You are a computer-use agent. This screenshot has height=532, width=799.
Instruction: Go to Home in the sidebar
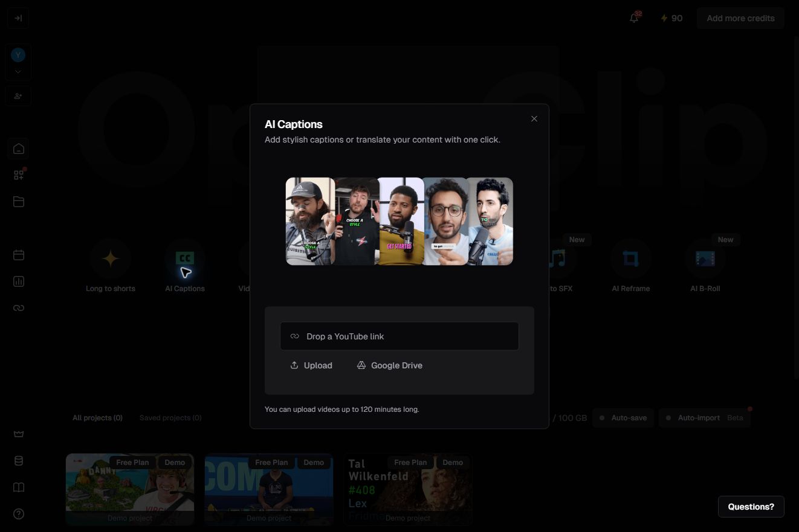pyautogui.click(x=19, y=149)
